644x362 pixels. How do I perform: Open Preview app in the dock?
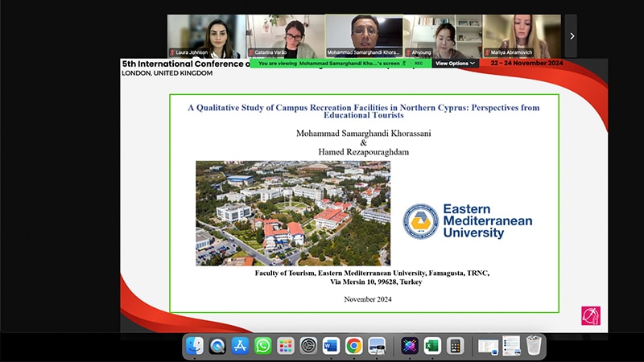click(x=376, y=346)
